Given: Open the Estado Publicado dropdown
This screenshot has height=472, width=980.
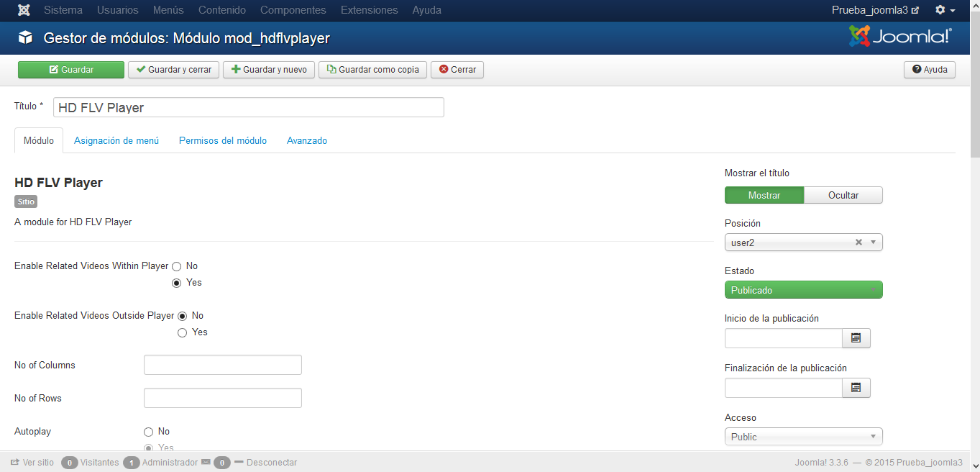Looking at the screenshot, I should point(803,290).
